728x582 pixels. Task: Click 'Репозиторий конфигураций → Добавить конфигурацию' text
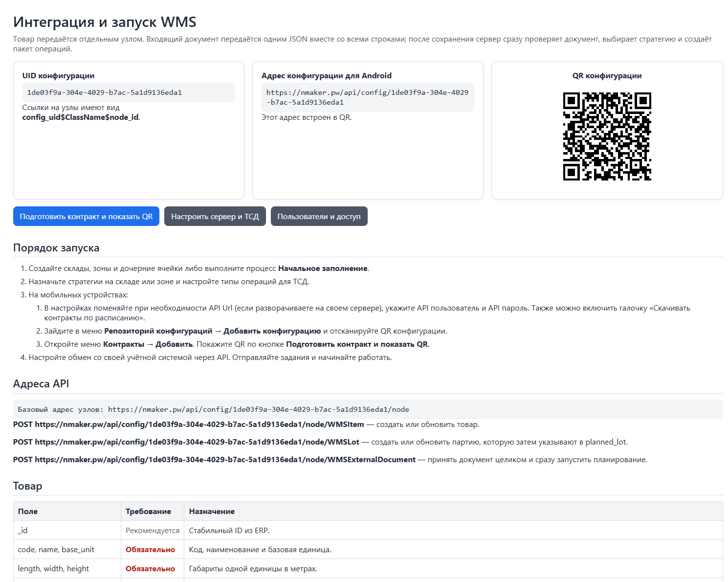(x=213, y=331)
